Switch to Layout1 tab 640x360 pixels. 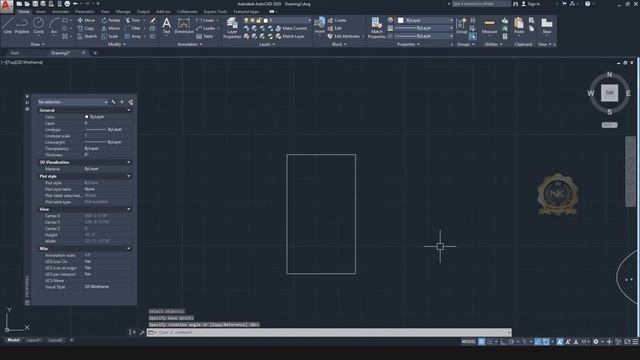pyautogui.click(x=34, y=340)
